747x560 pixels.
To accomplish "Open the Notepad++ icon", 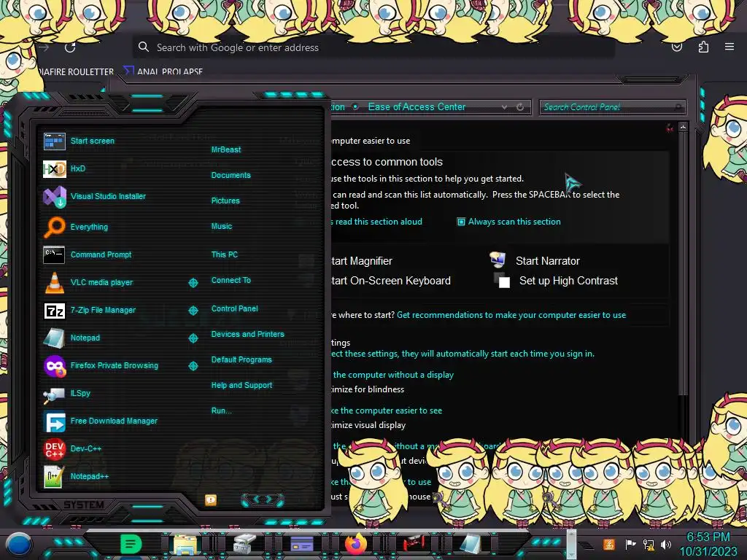I will coord(54,477).
